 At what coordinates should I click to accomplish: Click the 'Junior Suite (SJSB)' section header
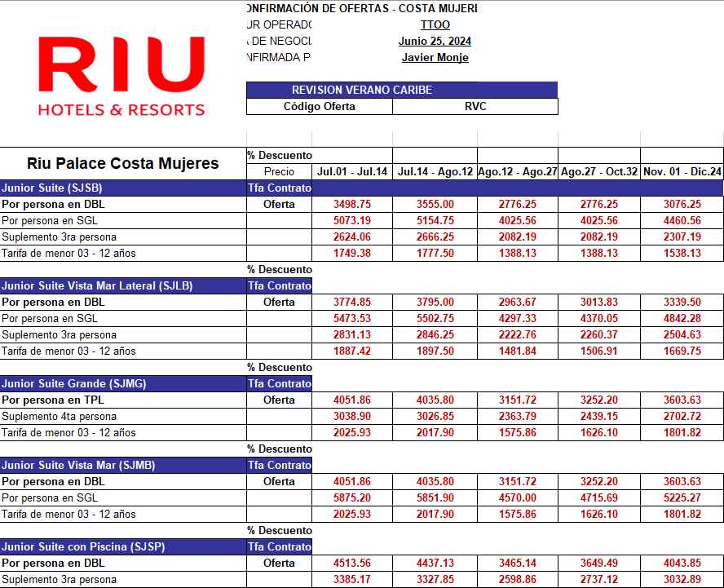click(x=123, y=188)
